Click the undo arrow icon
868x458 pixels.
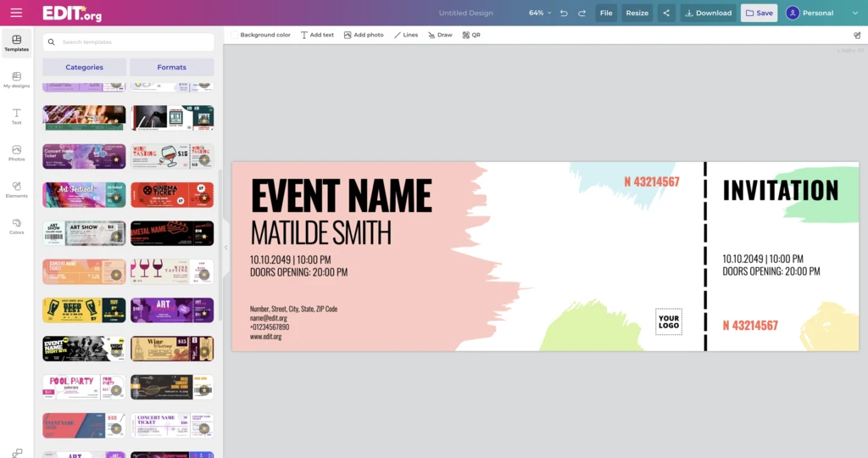coord(564,13)
